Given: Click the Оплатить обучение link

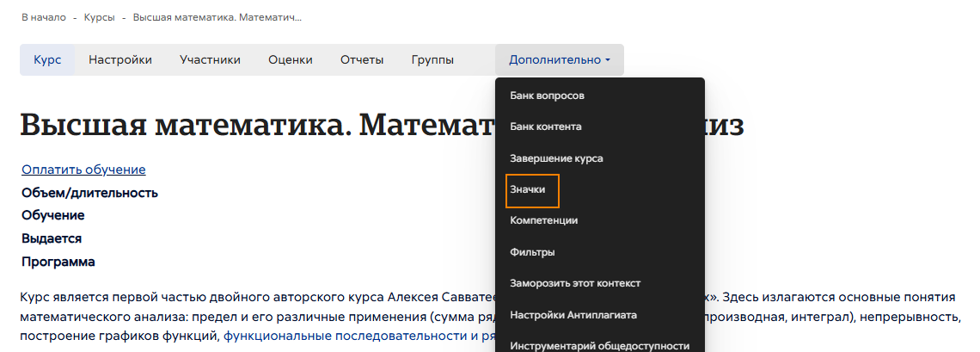Looking at the screenshot, I should click(83, 170).
